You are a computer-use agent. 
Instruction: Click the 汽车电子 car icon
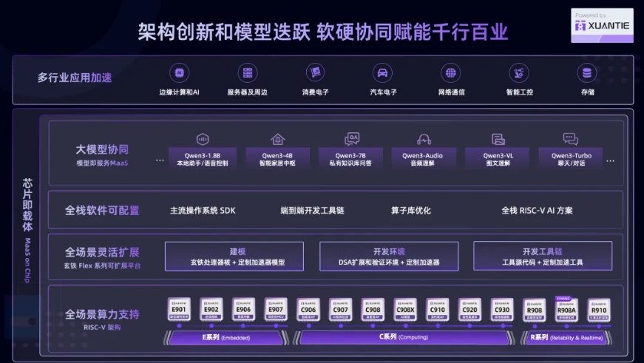point(382,73)
